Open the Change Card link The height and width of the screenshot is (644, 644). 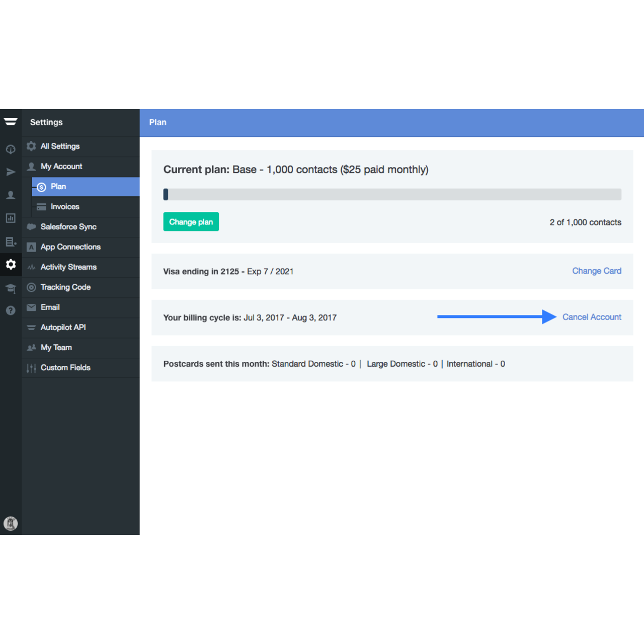point(597,271)
